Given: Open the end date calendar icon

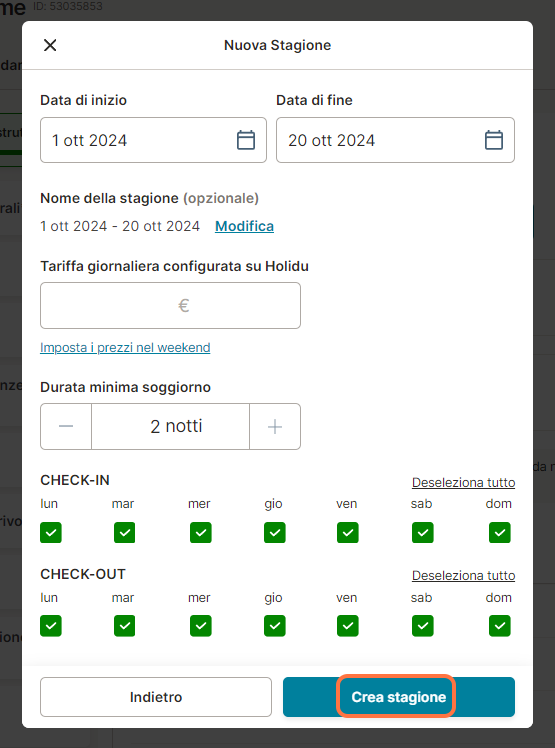Looking at the screenshot, I should pos(493,140).
